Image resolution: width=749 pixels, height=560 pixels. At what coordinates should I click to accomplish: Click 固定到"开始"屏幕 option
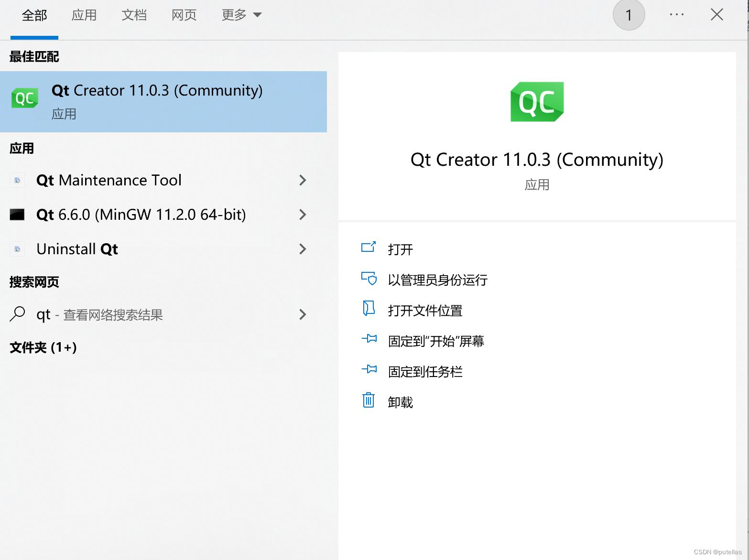click(436, 341)
